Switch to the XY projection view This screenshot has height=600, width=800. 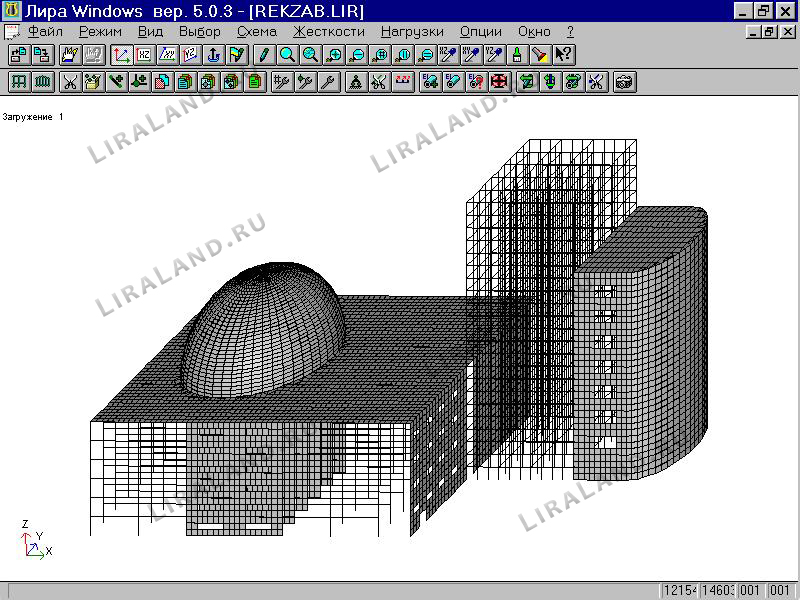tap(168, 55)
